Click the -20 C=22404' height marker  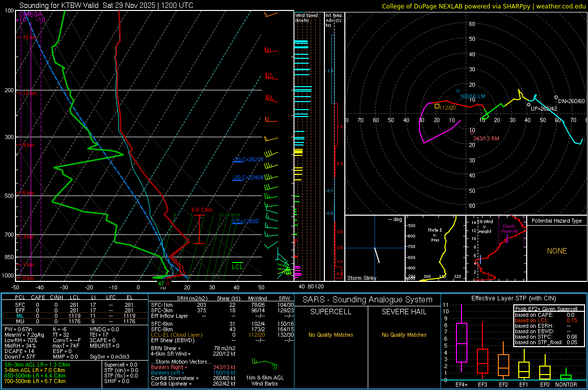click(x=248, y=177)
